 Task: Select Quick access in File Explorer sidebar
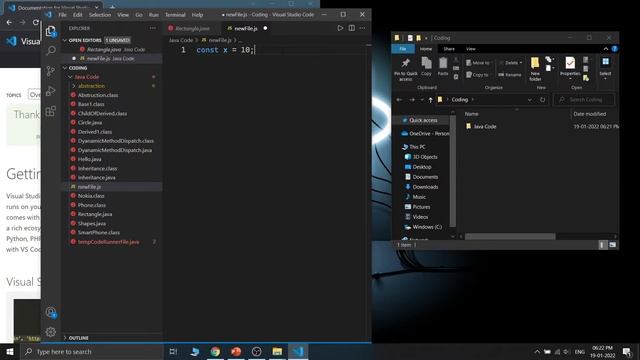tap(423, 120)
